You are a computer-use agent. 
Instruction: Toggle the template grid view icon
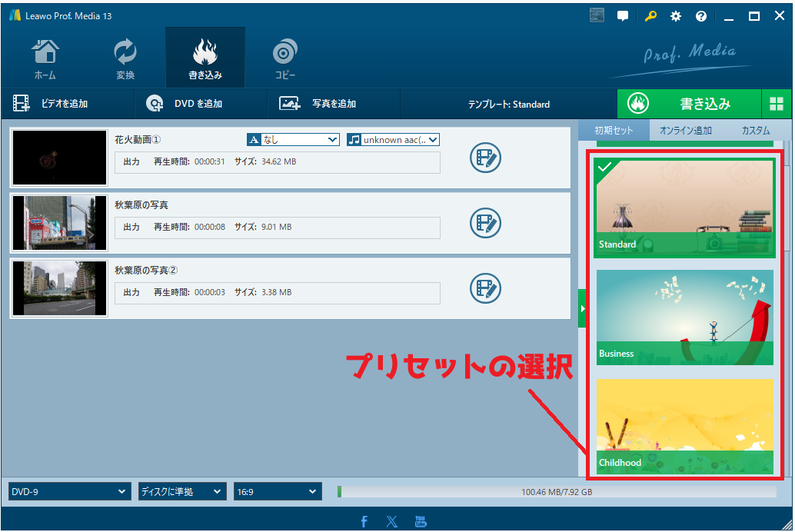coord(777,104)
